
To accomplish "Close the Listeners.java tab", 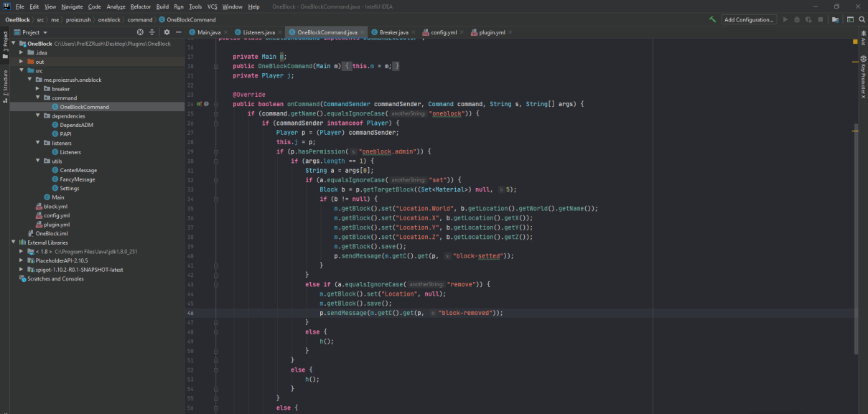I will point(280,32).
